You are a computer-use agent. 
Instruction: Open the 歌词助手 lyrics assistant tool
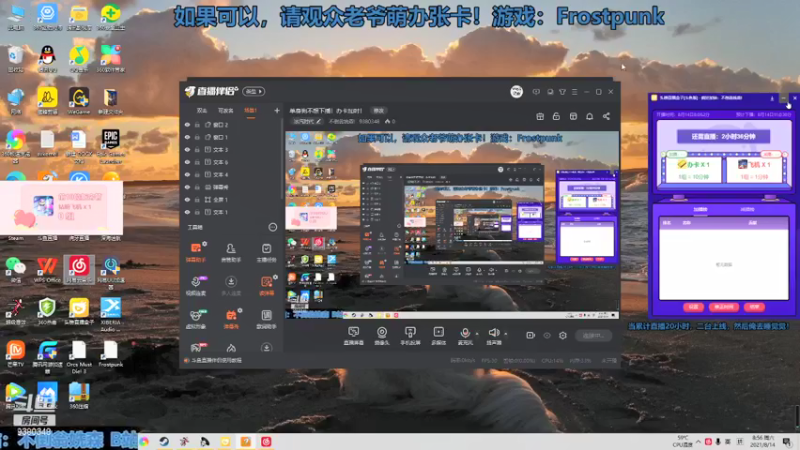click(266, 319)
